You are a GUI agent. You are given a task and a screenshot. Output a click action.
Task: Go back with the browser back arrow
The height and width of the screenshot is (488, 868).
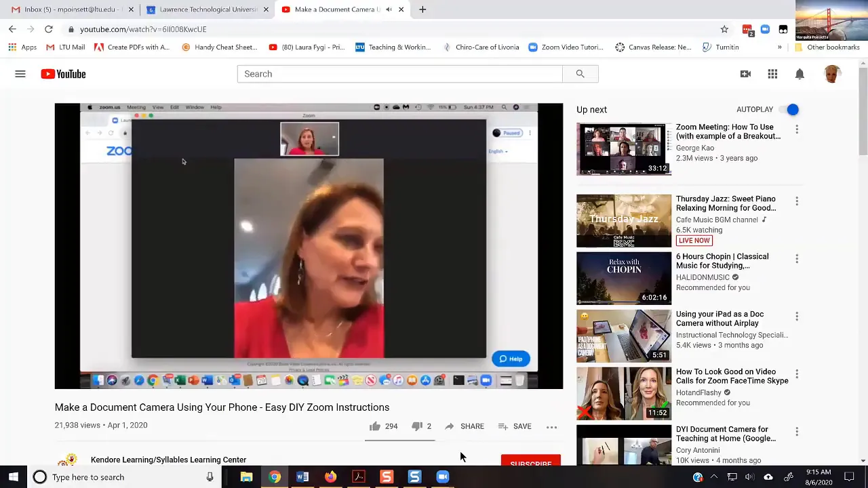click(12, 29)
